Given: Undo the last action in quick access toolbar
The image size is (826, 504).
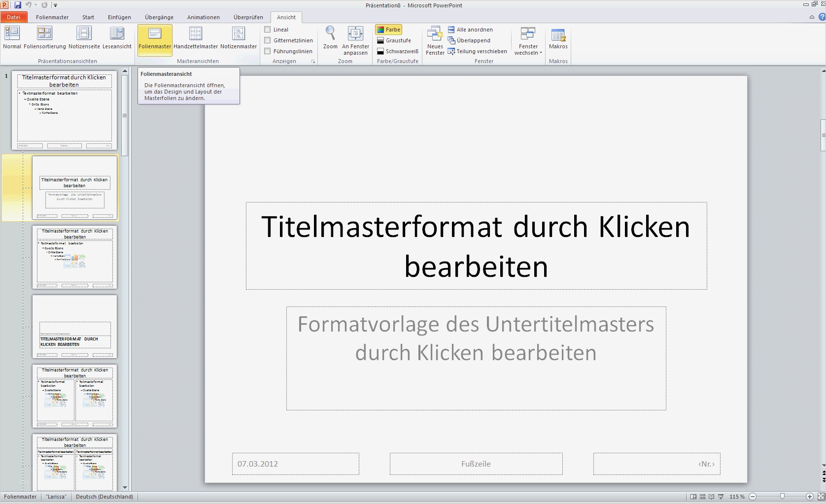Looking at the screenshot, I should click(x=28, y=5).
